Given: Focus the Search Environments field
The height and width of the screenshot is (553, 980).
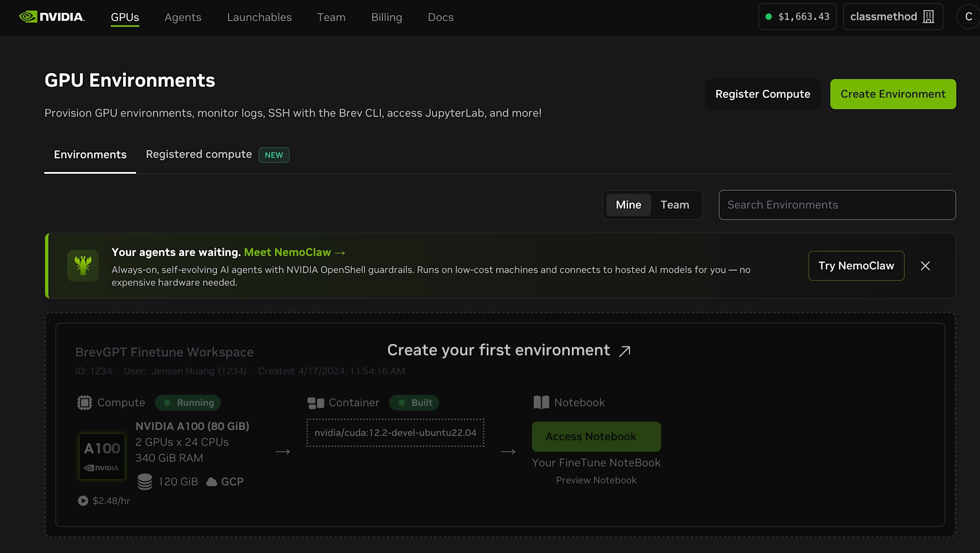Looking at the screenshot, I should click(837, 205).
